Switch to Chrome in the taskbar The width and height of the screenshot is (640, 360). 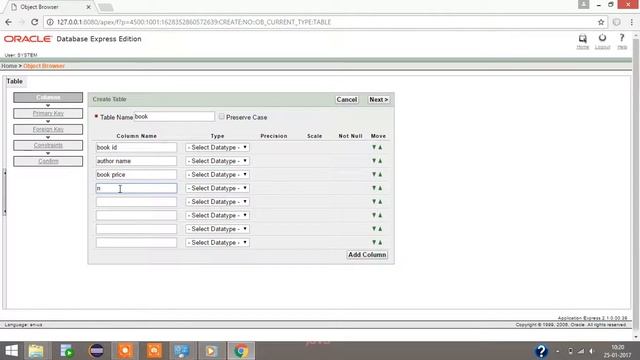(241, 351)
